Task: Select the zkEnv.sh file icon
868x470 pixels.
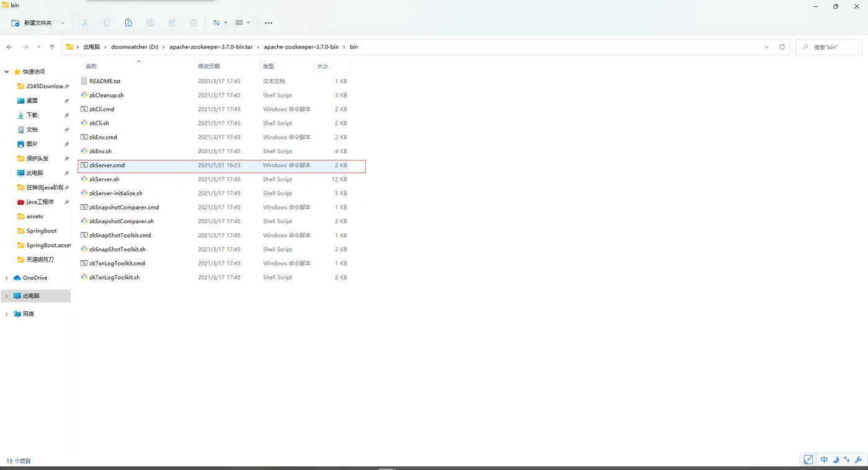Action: click(x=84, y=151)
